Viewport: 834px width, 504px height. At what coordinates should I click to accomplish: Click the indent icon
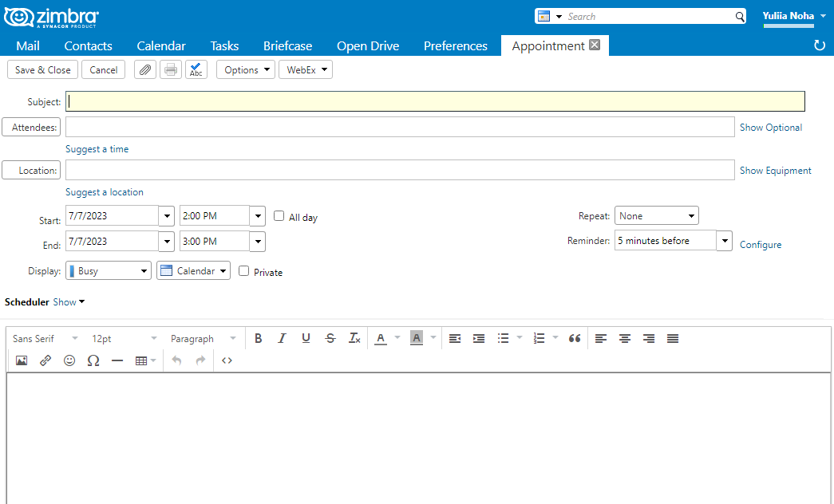point(479,339)
